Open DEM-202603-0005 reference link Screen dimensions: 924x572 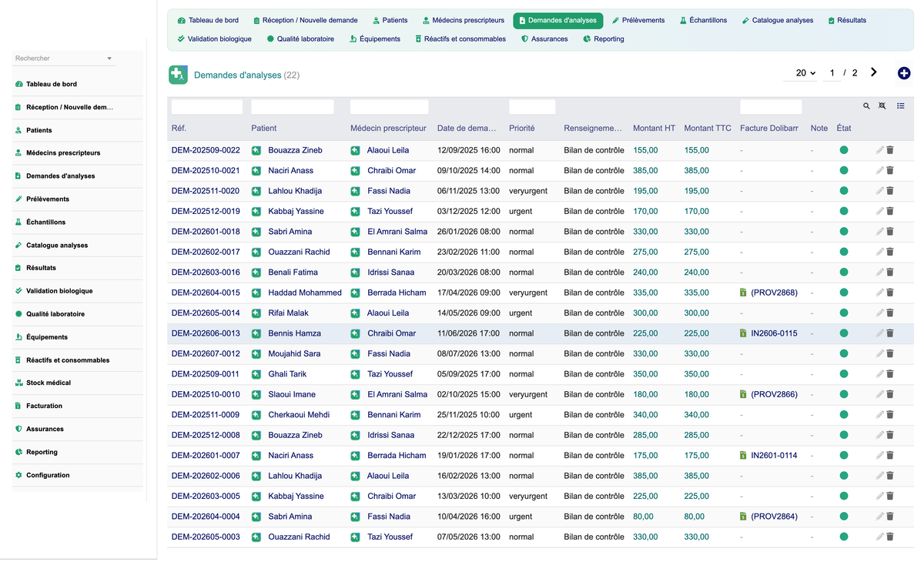pyautogui.click(x=206, y=497)
